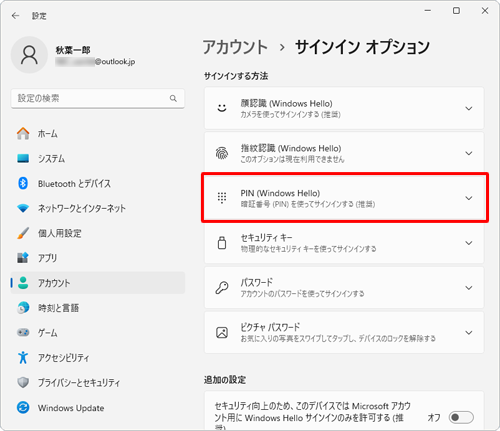
Task: Click the アカウント breadcrumb link
Action: coord(235,47)
